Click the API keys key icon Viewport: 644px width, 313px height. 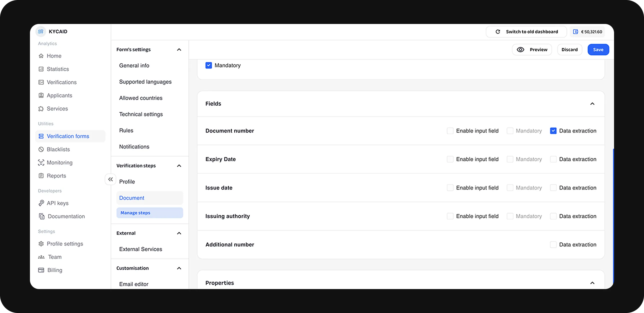pyautogui.click(x=41, y=203)
